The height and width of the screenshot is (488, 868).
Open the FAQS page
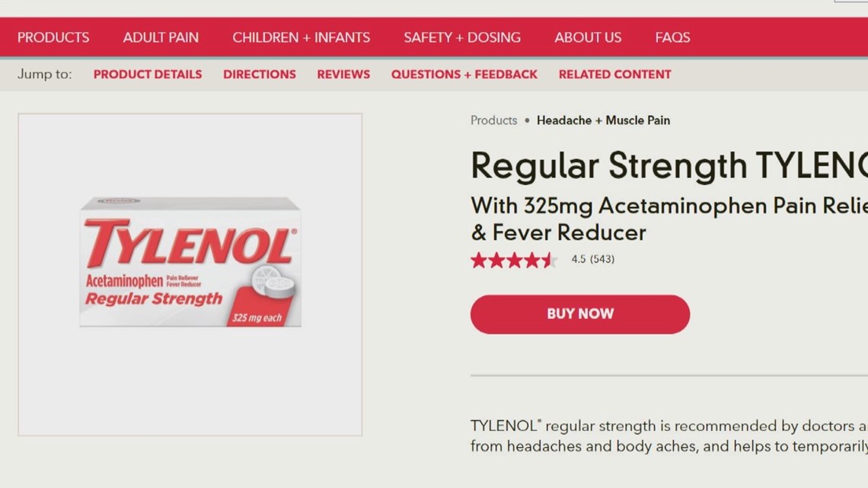pyautogui.click(x=672, y=37)
